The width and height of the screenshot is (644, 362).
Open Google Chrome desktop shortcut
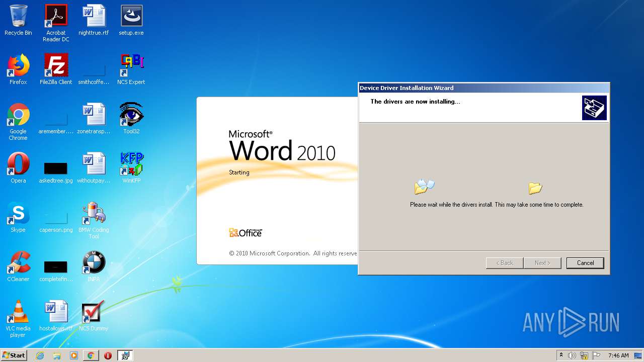[18, 122]
